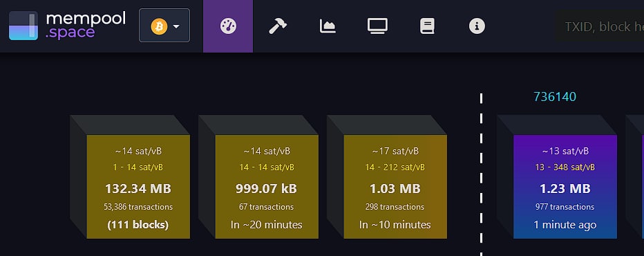Screen dimensions: 644x256
Task: Open the graphs area-chart icon
Action: [x=328, y=26]
